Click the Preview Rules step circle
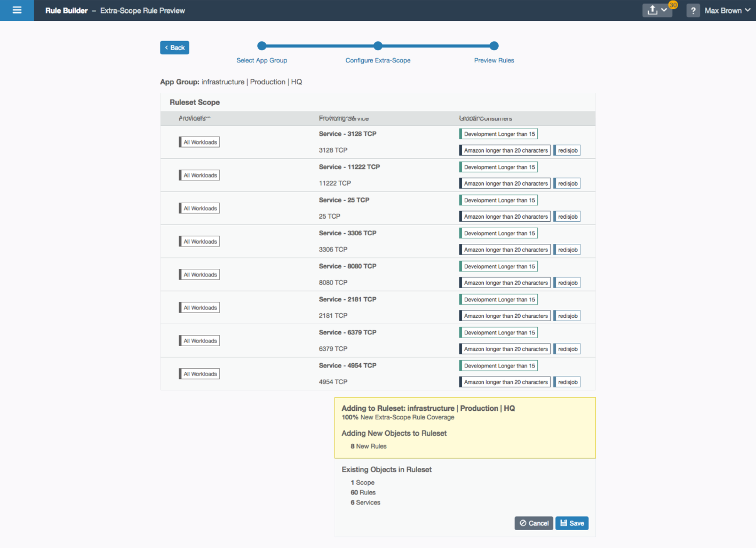The width and height of the screenshot is (756, 548). (494, 46)
